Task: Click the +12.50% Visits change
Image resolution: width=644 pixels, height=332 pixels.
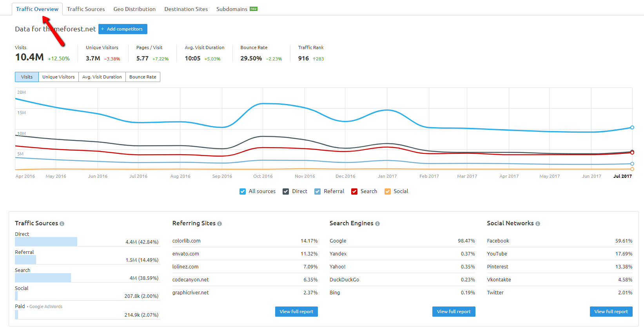Action: 59,58
